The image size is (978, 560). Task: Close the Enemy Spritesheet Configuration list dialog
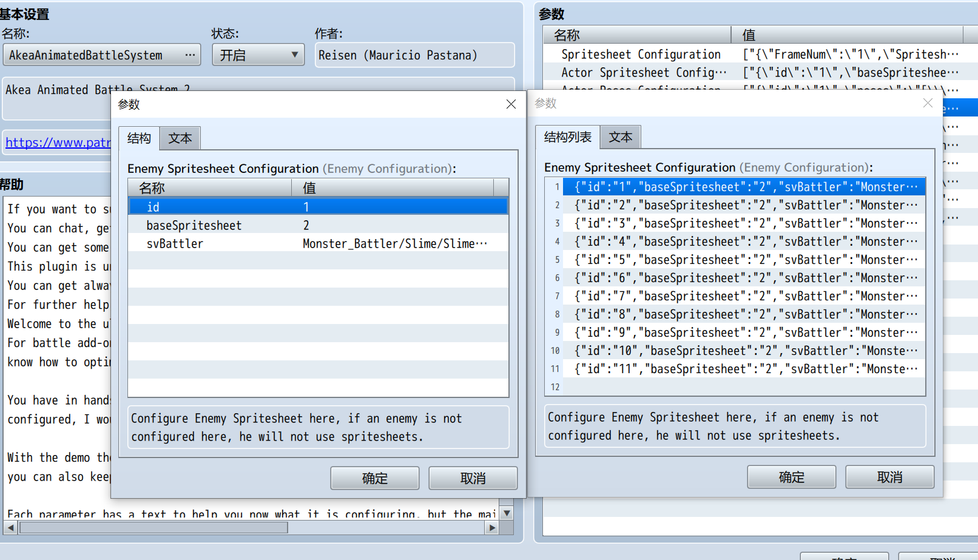928,103
